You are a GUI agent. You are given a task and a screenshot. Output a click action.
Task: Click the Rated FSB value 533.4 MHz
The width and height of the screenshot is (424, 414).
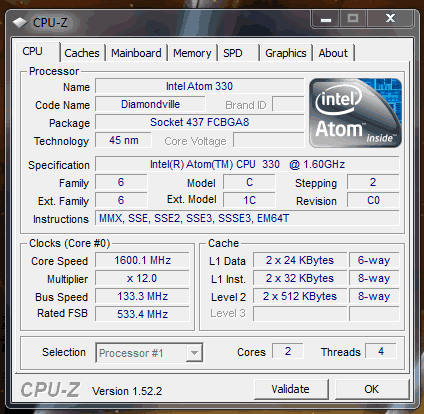click(x=142, y=314)
